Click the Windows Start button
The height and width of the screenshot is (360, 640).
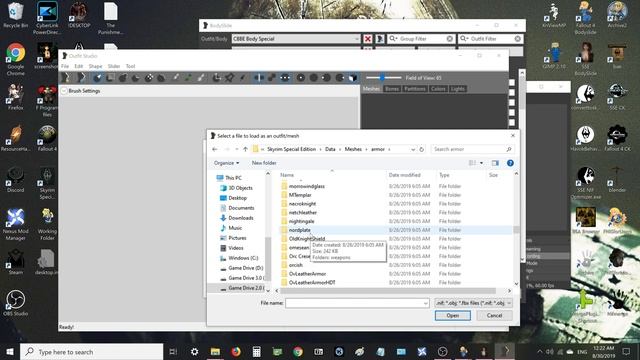(9, 351)
